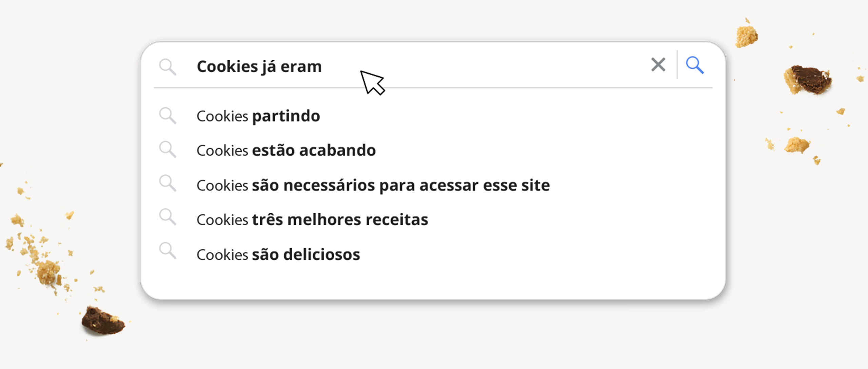
Task: Click the light crumb near the top right corner
Action: [746, 36]
